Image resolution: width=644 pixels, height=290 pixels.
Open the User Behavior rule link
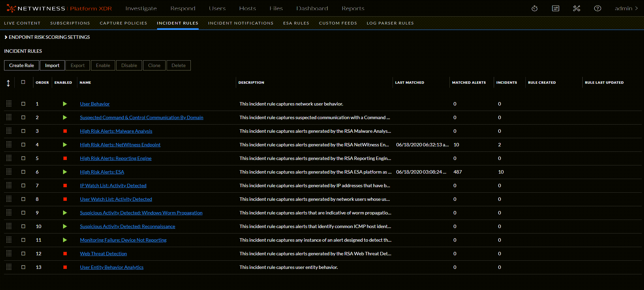point(95,104)
